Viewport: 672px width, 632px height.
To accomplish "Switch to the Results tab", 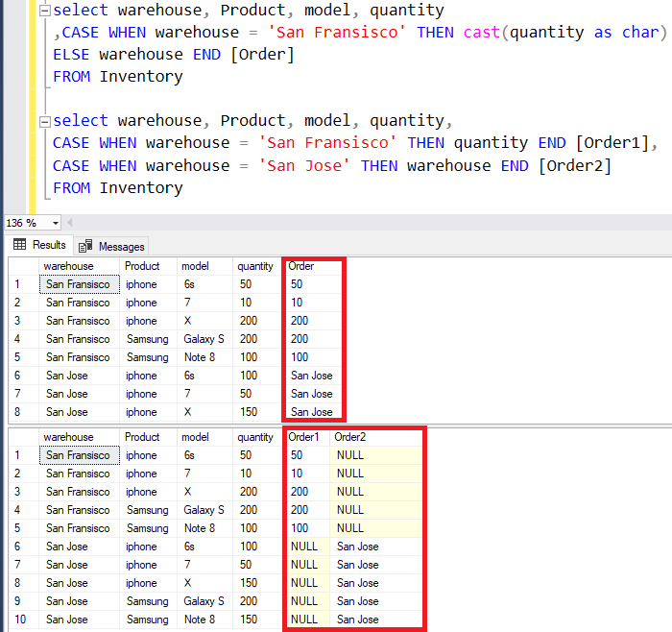I will tap(40, 245).
